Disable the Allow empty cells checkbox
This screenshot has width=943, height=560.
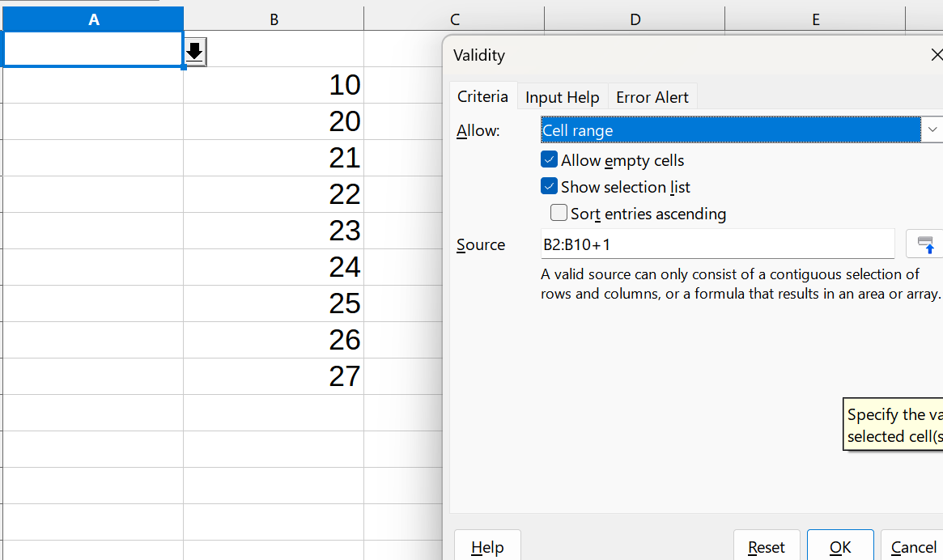(x=550, y=159)
